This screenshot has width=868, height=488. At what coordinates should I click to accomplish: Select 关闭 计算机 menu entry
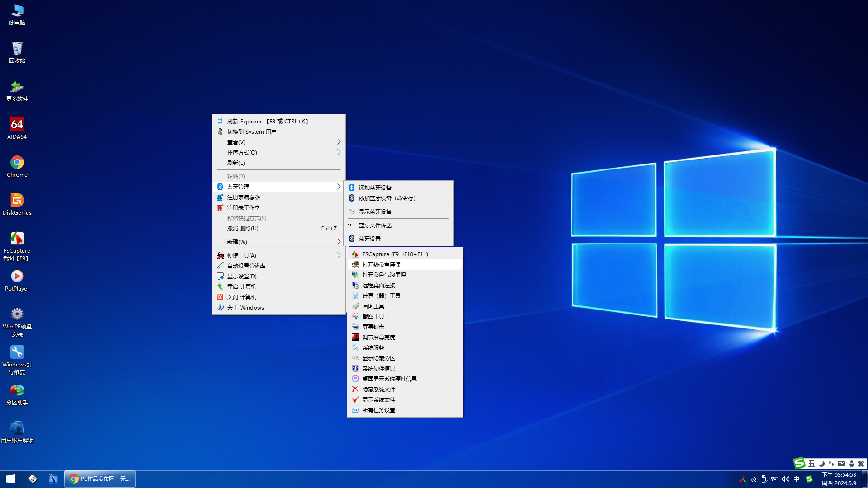pos(278,297)
